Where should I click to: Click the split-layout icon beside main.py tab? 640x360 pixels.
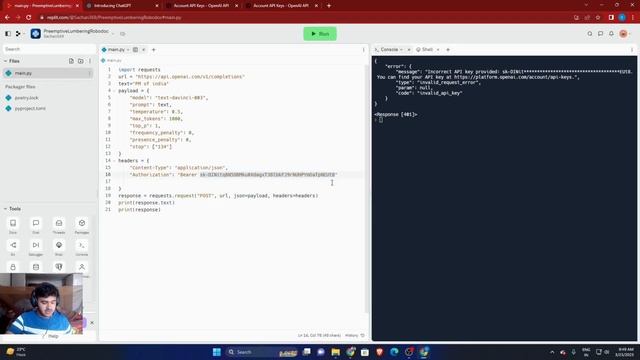[x=135, y=49]
